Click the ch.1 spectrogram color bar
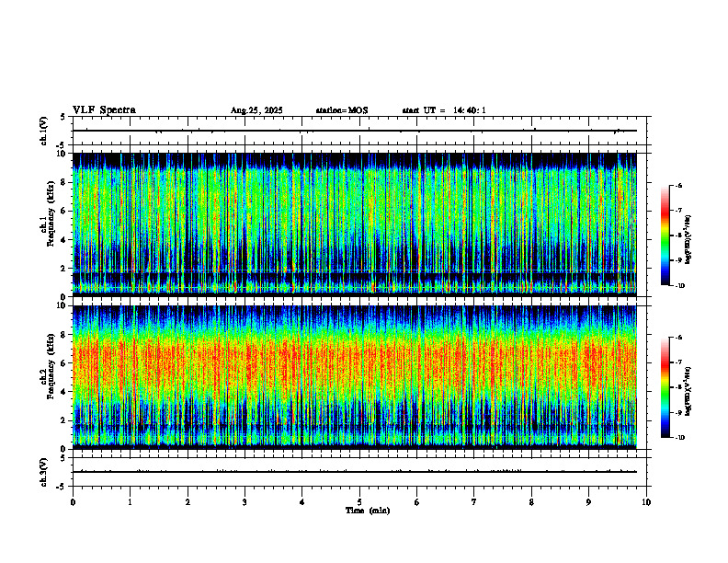Viewport: 728px width, 563px height. [665, 236]
